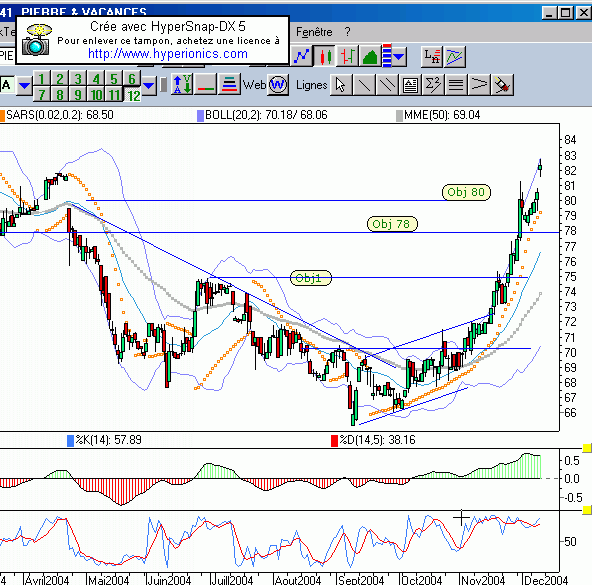Toggle logarithmic scale (Ln) button
Viewport: 592px width, 585px height.
coord(432,57)
